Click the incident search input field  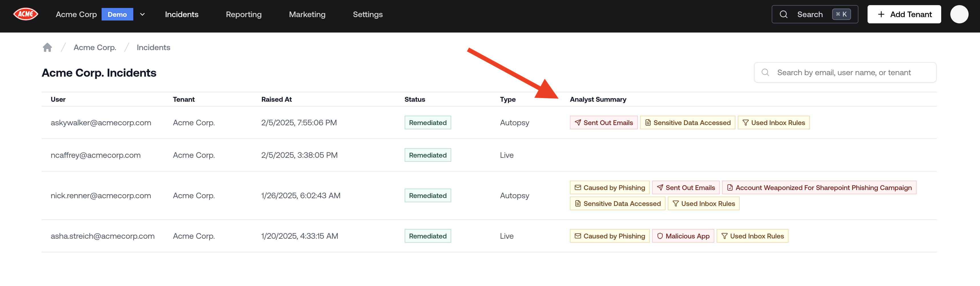coord(845,72)
